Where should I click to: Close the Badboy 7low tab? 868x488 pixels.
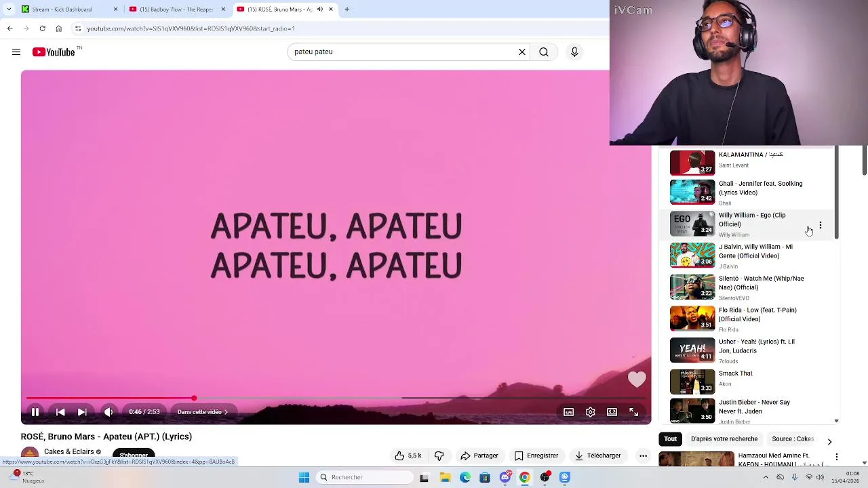pyautogui.click(x=223, y=9)
